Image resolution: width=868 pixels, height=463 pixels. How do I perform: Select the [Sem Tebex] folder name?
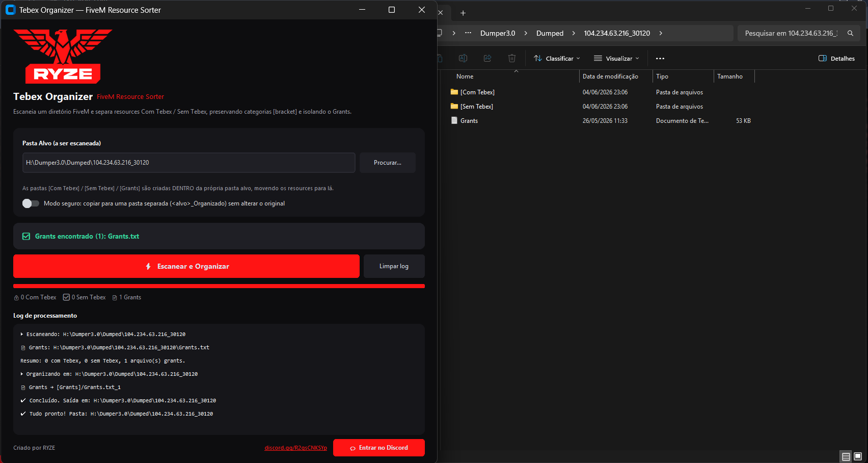[477, 107]
